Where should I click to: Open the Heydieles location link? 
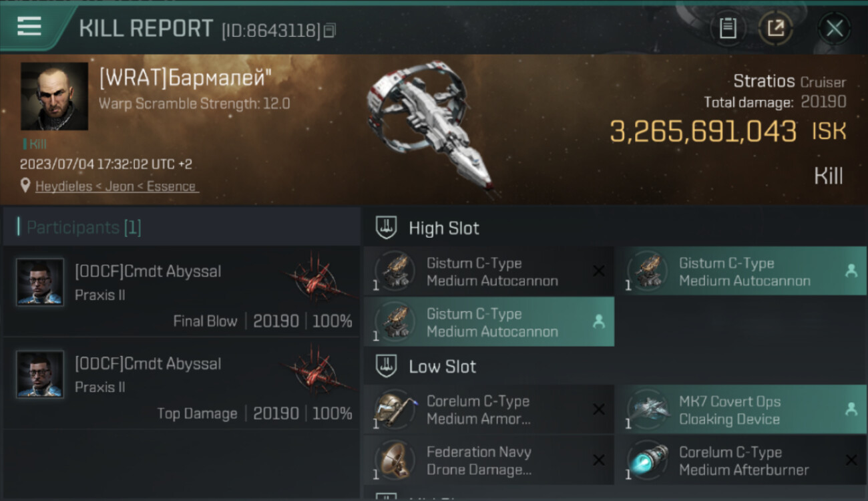(x=116, y=186)
